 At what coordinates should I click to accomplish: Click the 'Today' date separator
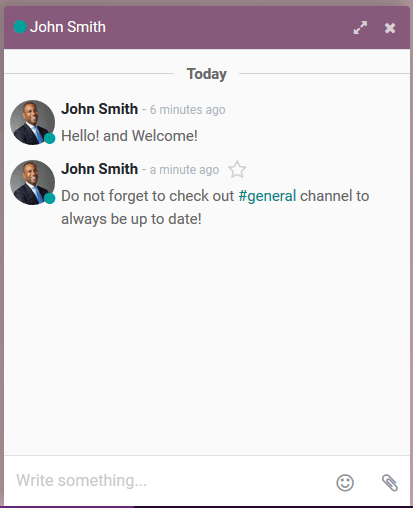(x=207, y=74)
